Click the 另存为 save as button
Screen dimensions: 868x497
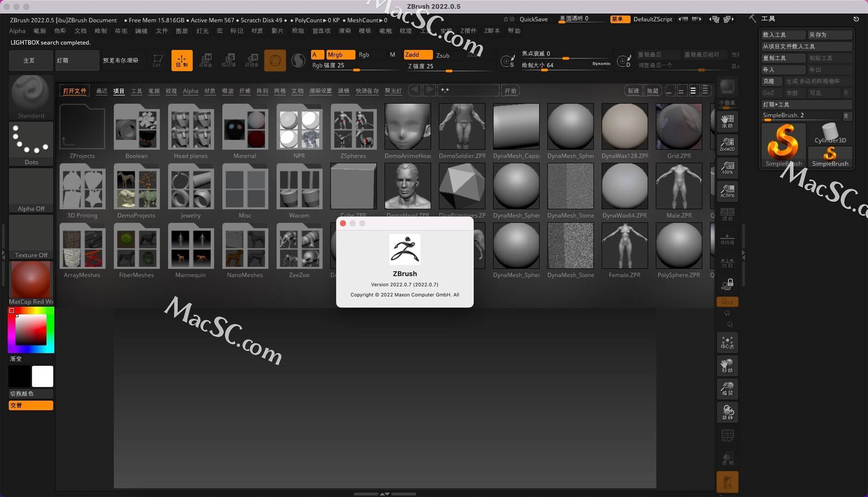click(x=830, y=35)
